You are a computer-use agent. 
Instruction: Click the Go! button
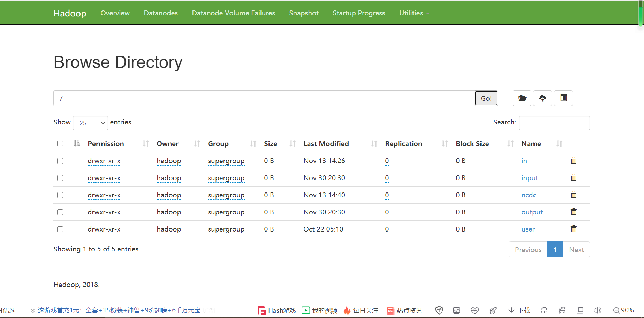click(486, 98)
